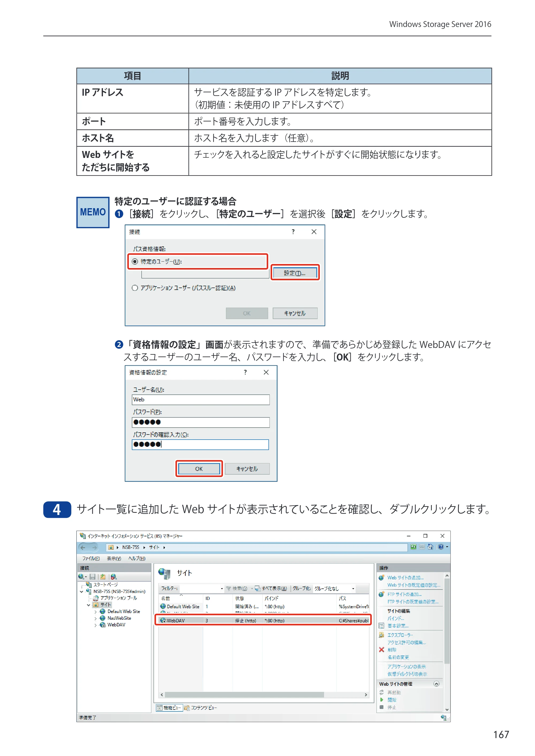
Task: Switch to 機能ビュー tab
Action: point(169,708)
